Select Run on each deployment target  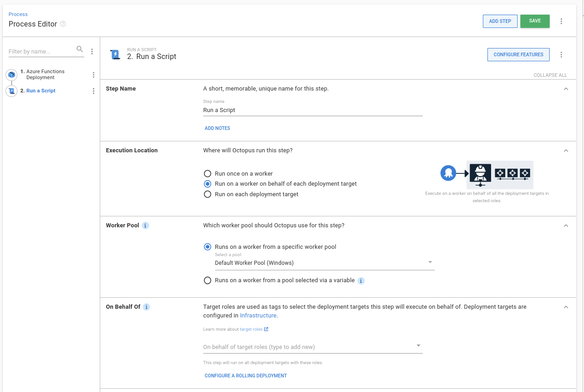coord(207,194)
